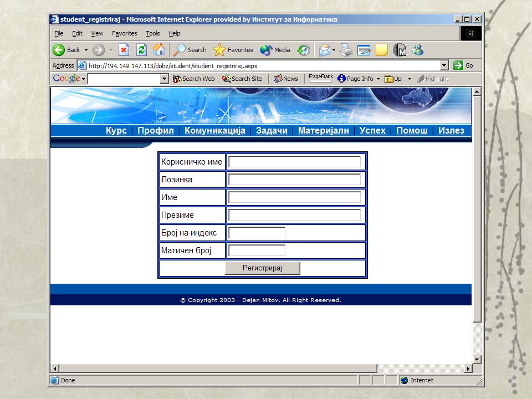Click the History clock icon
532x399 pixels.
pos(303,50)
